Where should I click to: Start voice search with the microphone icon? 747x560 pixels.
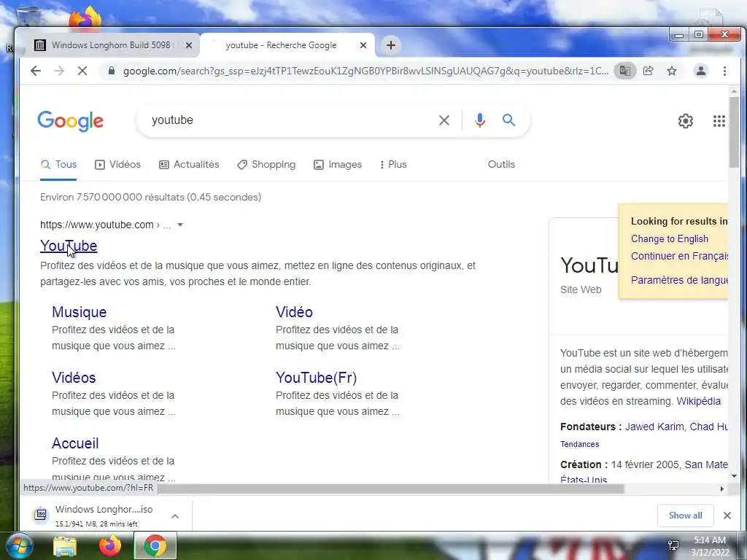tap(480, 120)
